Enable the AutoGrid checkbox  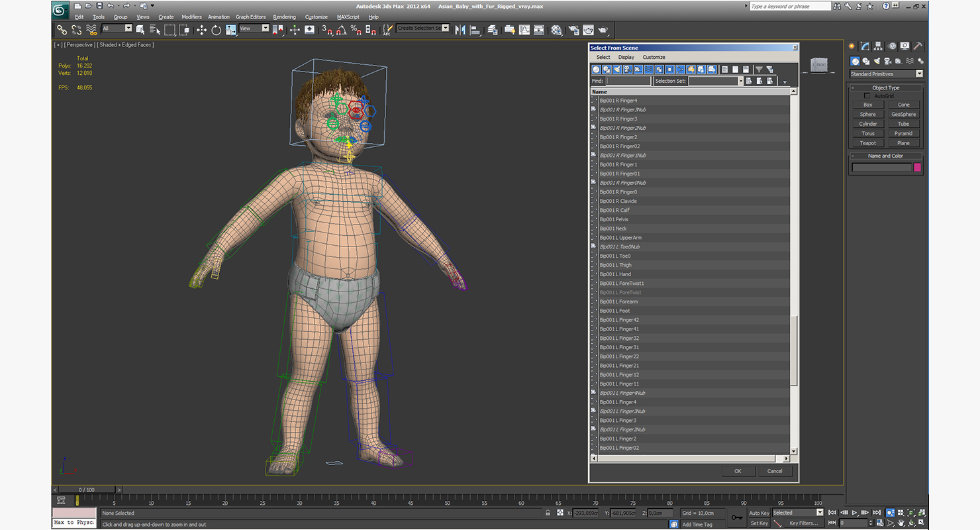(867, 96)
